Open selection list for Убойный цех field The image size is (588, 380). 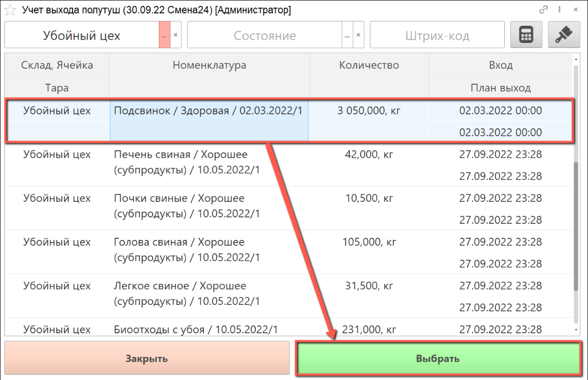[165, 35]
